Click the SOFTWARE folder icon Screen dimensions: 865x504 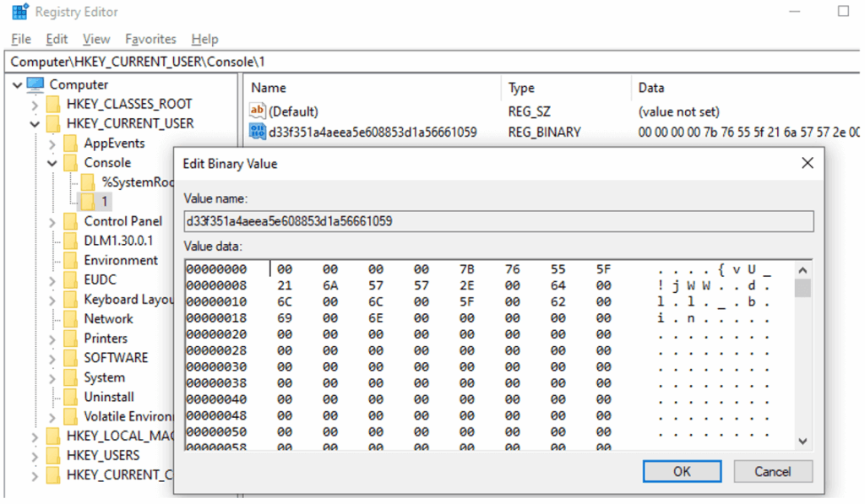pyautogui.click(x=71, y=358)
